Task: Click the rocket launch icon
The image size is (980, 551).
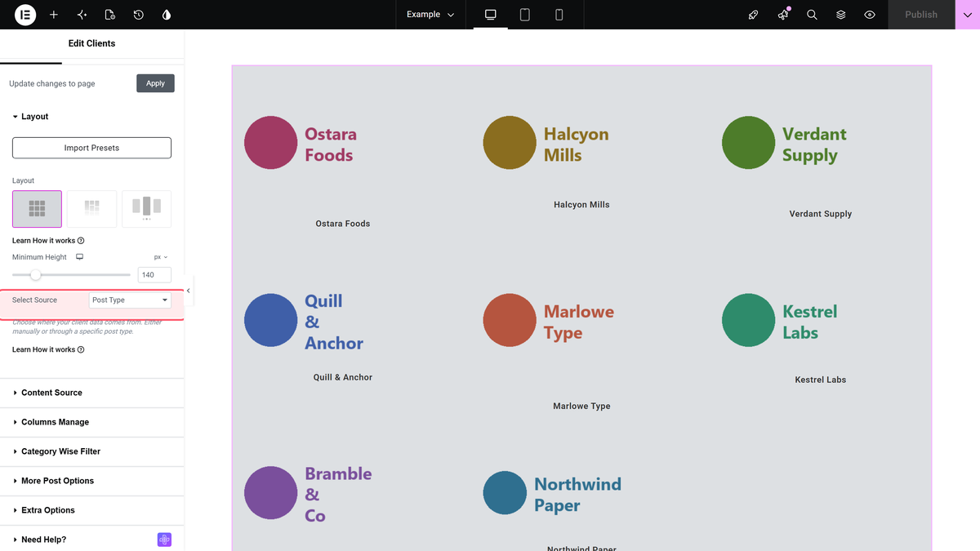Action: point(754,15)
